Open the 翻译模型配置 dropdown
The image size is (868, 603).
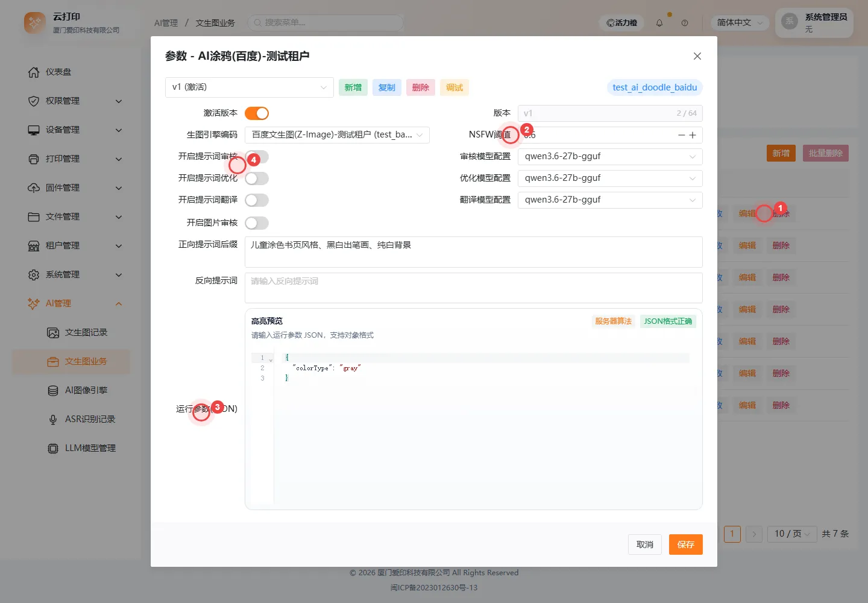coord(610,200)
